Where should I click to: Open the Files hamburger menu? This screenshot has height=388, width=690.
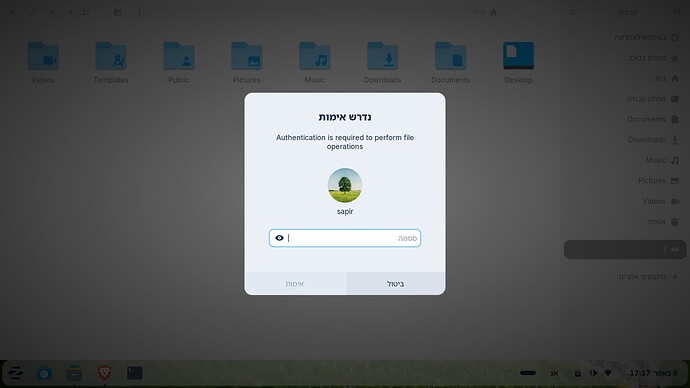[x=573, y=12]
